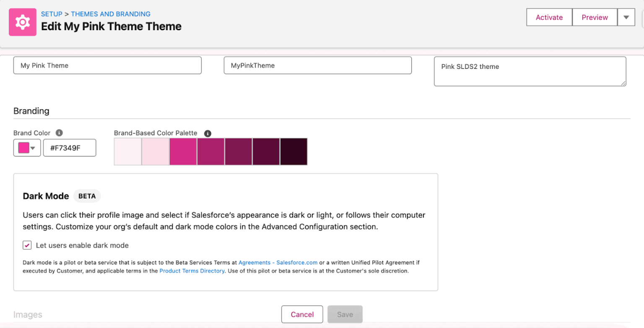Click the Brand-Based Color Palette info icon
Image resolution: width=644 pixels, height=328 pixels.
[x=208, y=133]
